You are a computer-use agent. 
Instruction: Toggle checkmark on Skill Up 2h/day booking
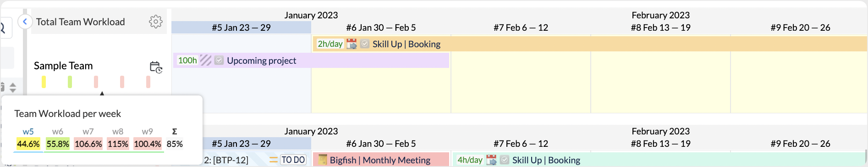click(x=365, y=44)
